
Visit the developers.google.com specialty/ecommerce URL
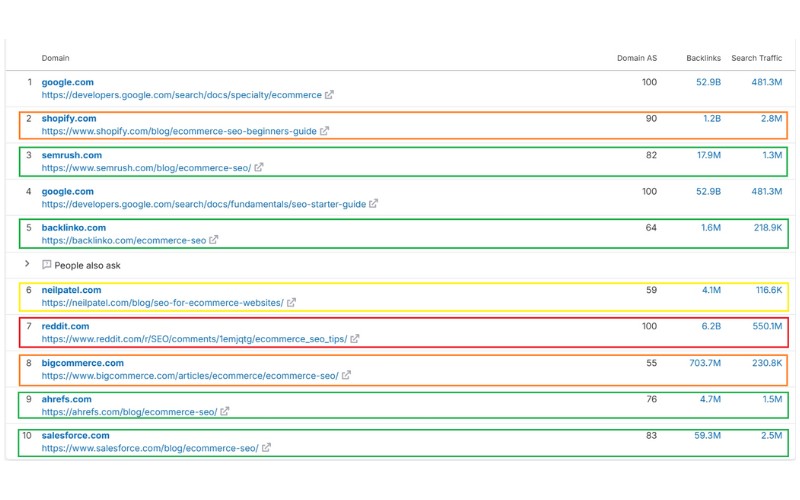coord(182,95)
